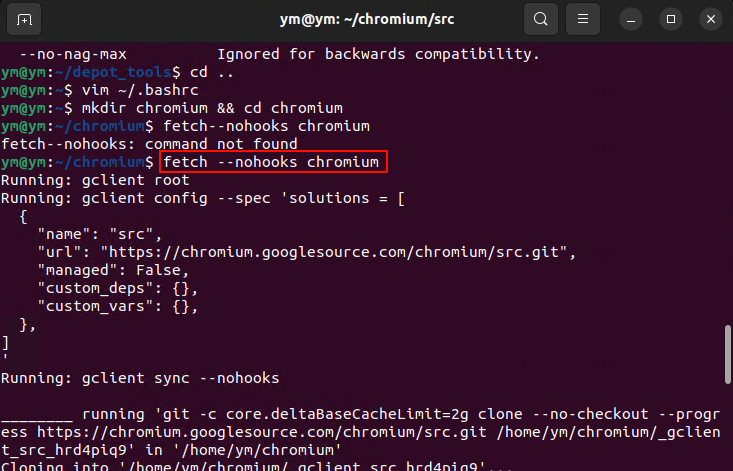Image resolution: width=733 pixels, height=471 pixels.
Task: Maximize the terminal window
Action: (671, 20)
